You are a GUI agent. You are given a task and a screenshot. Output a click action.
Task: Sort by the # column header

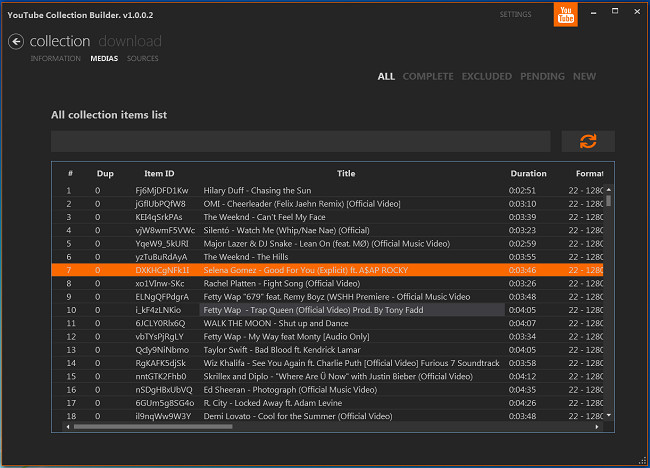tap(70, 173)
